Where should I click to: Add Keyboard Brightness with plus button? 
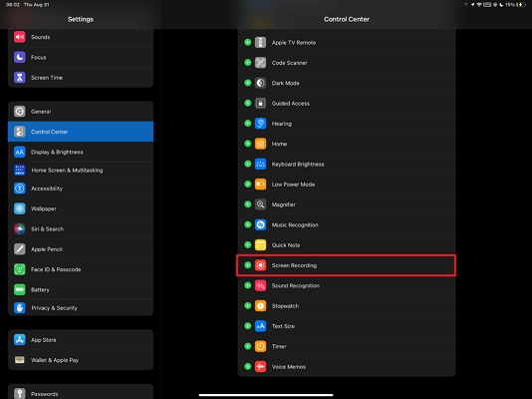[x=248, y=164]
